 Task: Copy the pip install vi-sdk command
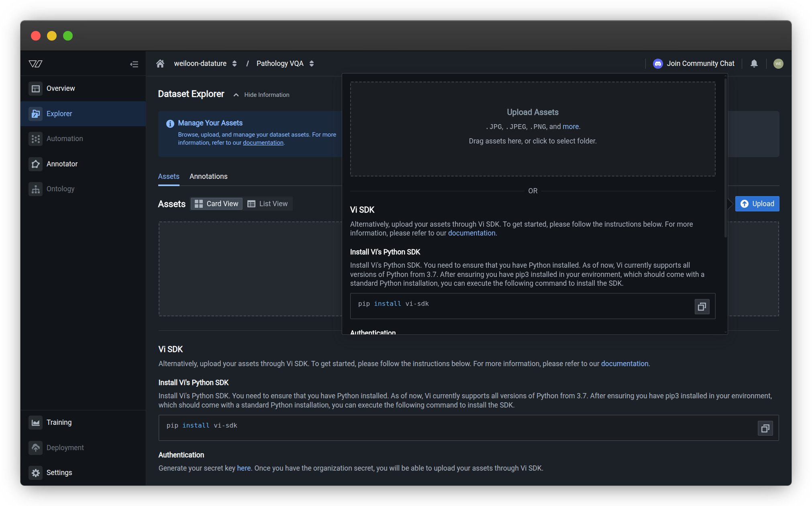702,306
